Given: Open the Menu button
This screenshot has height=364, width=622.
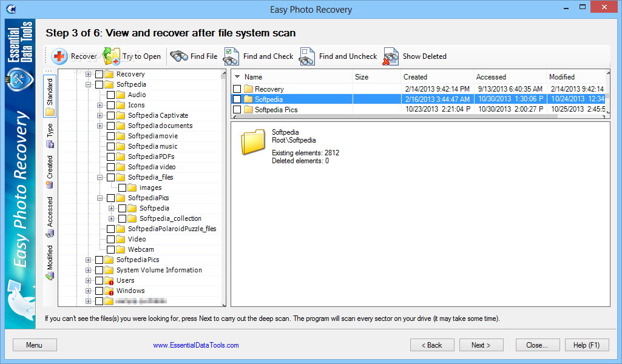Looking at the screenshot, I should pos(35,345).
